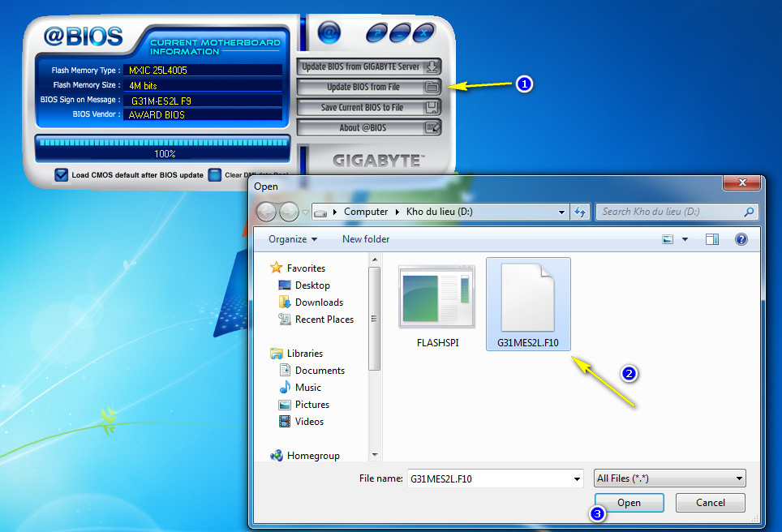782x532 pixels.
Task: Select Favorites in the navigation pane
Action: (x=306, y=268)
